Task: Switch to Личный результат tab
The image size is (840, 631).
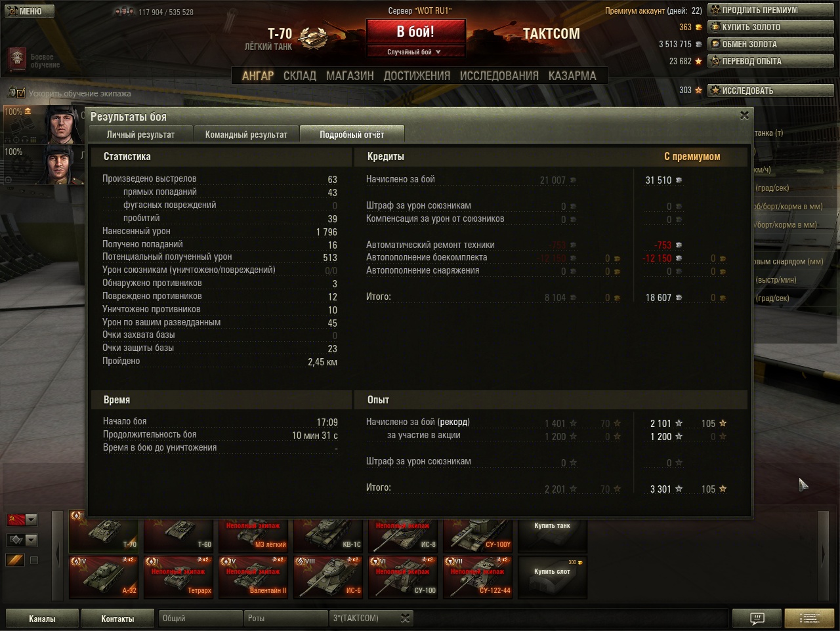Action: coord(140,134)
